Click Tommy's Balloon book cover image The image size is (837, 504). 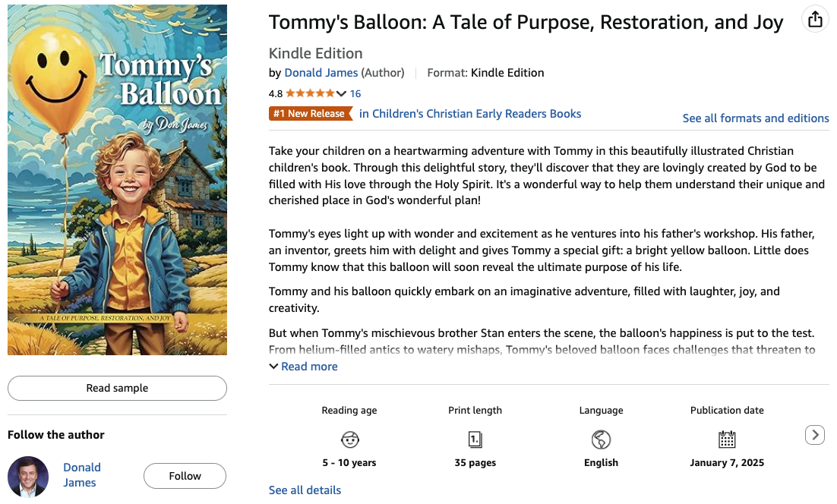pos(117,180)
